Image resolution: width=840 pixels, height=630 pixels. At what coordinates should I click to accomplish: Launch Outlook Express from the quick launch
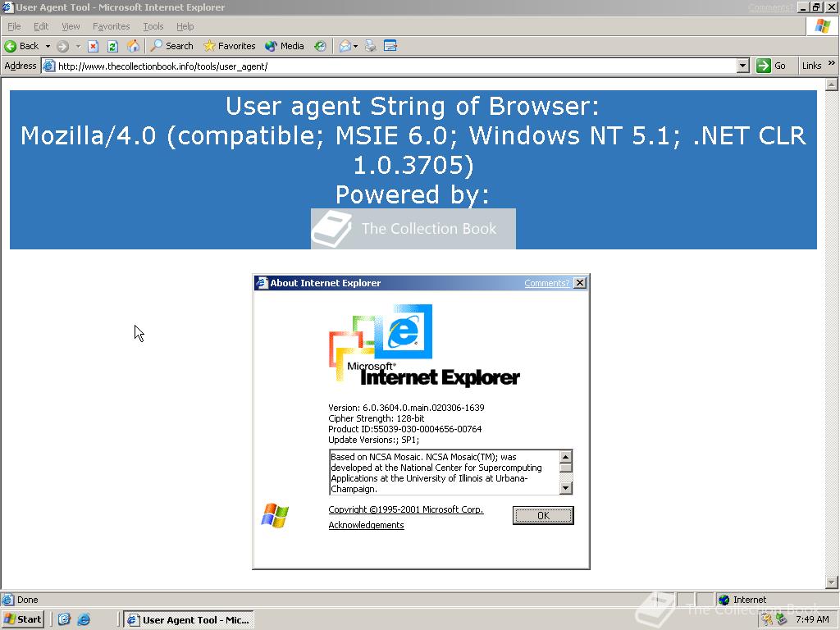pyautogui.click(x=64, y=619)
